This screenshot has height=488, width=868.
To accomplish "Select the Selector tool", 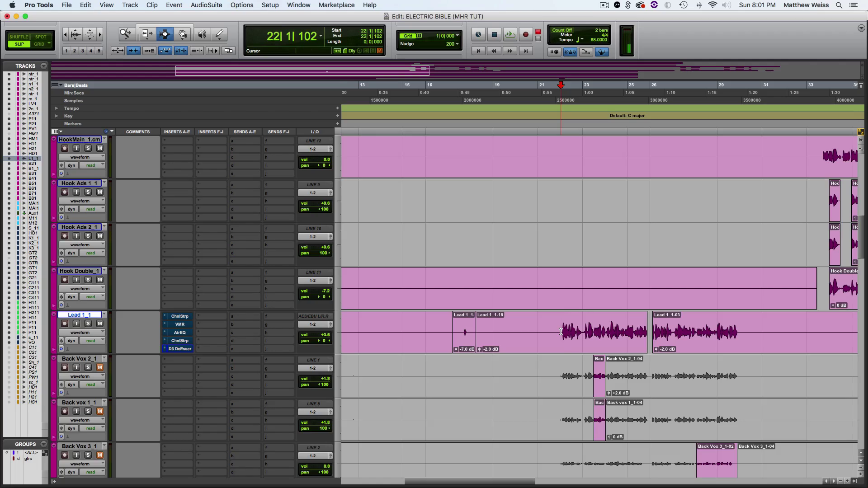I will point(165,34).
